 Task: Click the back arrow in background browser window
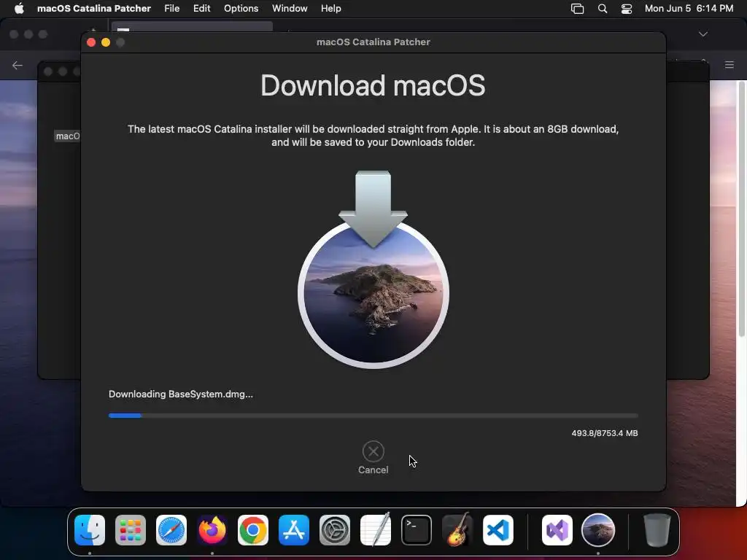pyautogui.click(x=18, y=65)
